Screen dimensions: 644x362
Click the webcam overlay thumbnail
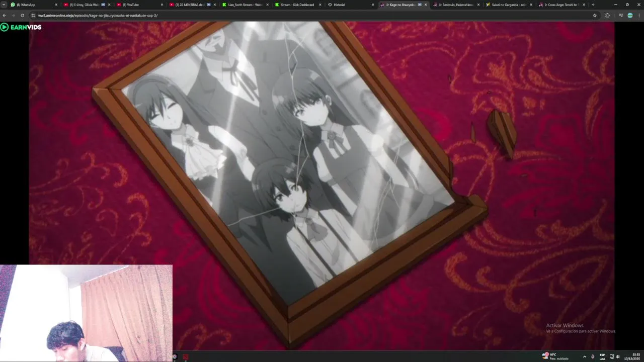86,313
